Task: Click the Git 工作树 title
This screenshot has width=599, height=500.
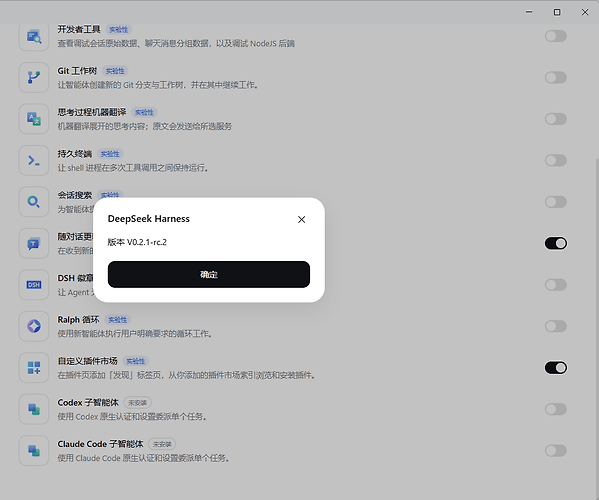Action: (77, 71)
